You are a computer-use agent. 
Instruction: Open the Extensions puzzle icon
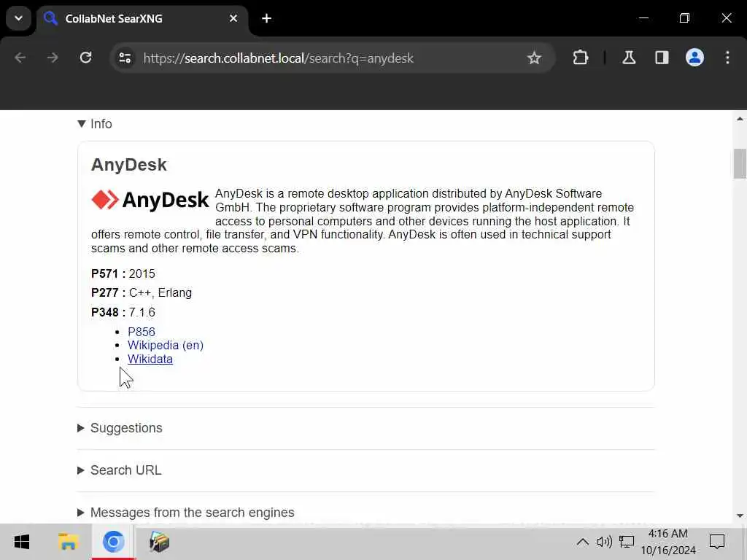(x=580, y=58)
